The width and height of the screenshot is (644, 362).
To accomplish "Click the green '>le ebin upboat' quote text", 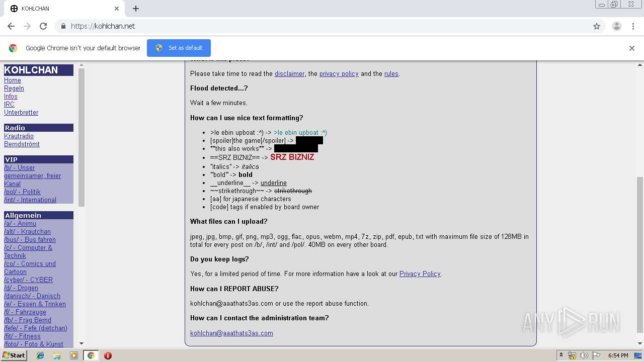I will coord(300,133).
